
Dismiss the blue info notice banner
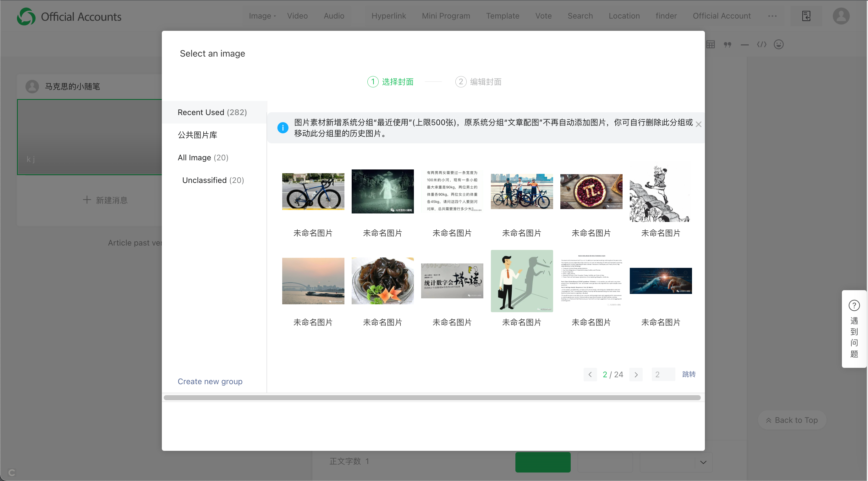[698, 124]
